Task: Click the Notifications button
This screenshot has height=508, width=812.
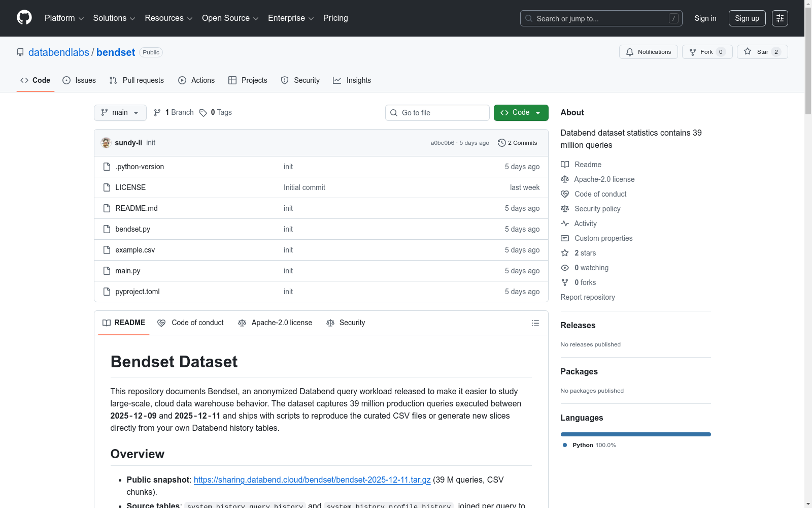Action: (x=649, y=52)
